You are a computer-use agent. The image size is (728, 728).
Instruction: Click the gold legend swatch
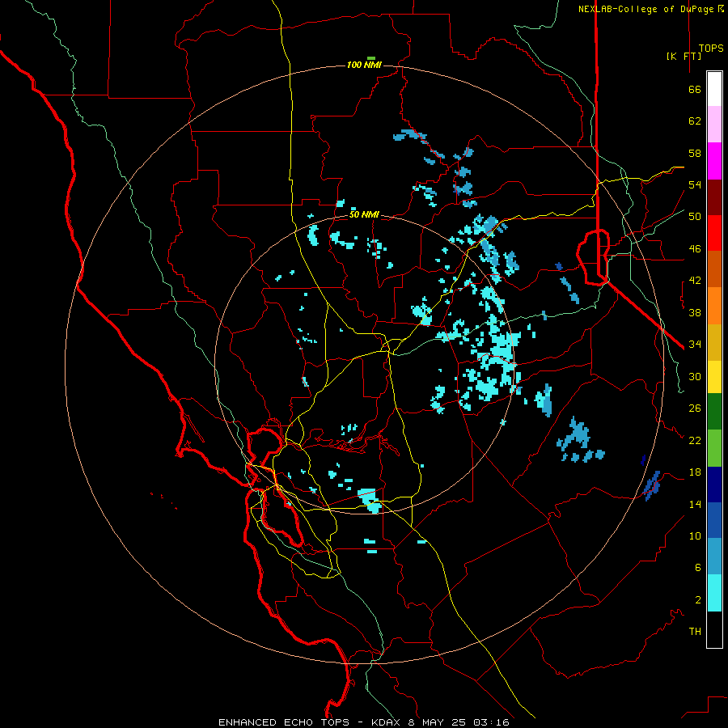[x=714, y=341]
